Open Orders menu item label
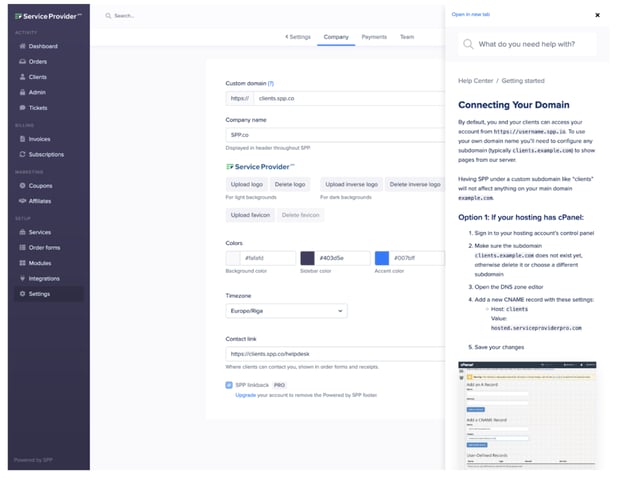Viewport: 620px width, 483px height. (38, 62)
